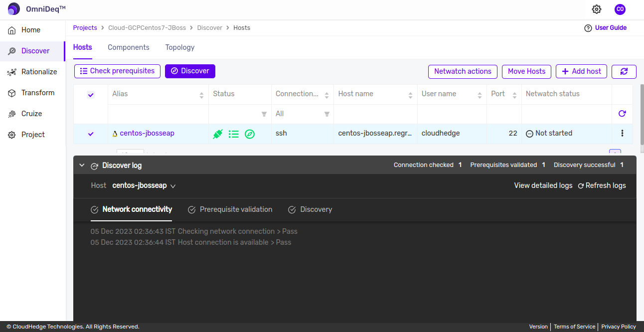The height and width of the screenshot is (332, 644).
Task: Switch to the Topology tab
Action: (180, 47)
